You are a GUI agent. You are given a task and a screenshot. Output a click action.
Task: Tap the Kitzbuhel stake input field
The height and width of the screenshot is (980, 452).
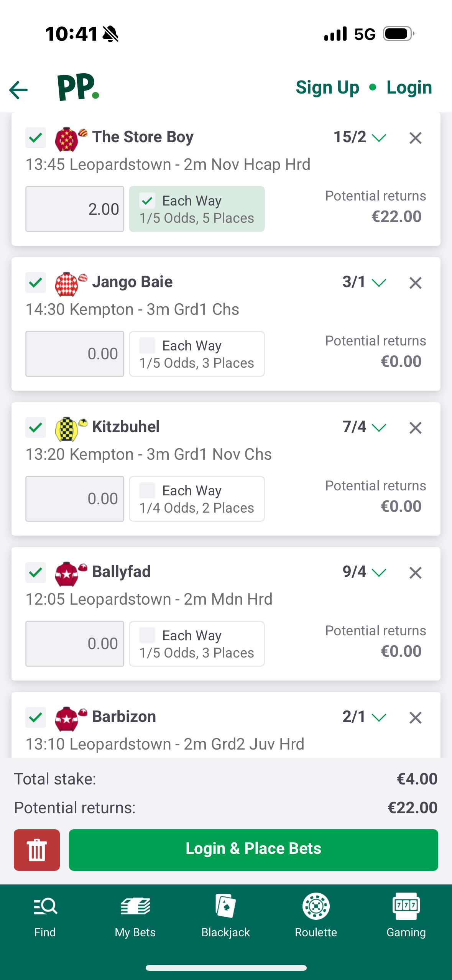tap(75, 498)
